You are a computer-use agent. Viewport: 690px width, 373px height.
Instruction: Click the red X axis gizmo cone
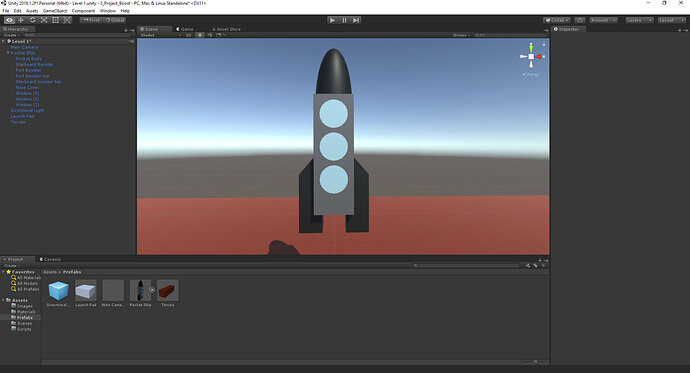(x=540, y=57)
